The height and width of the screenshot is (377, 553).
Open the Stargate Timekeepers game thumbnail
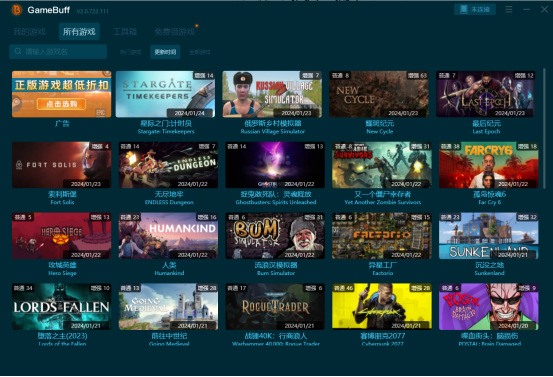165,94
